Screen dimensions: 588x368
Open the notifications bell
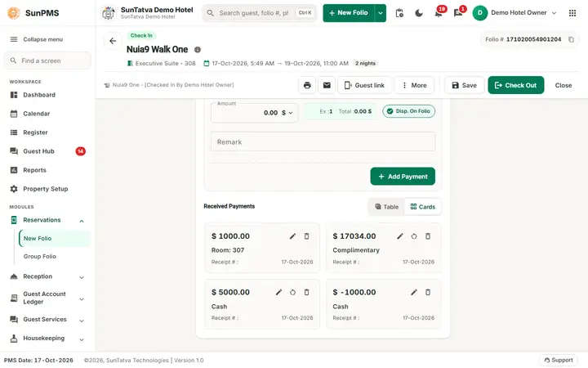(438, 13)
